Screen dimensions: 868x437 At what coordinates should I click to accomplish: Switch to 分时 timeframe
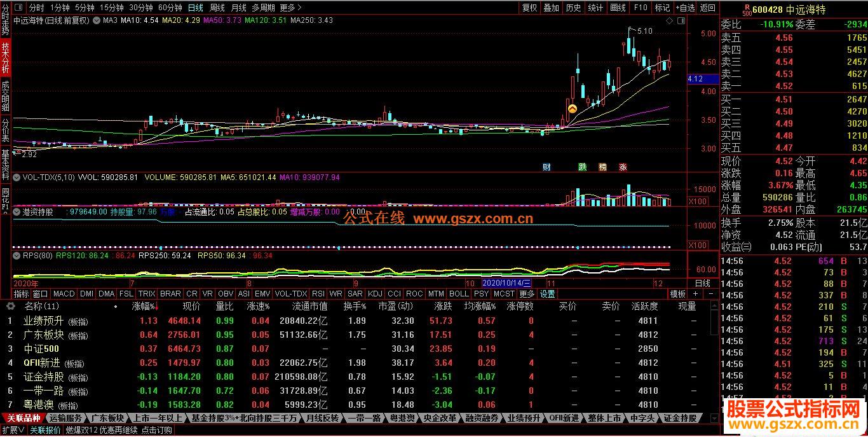(x=37, y=8)
